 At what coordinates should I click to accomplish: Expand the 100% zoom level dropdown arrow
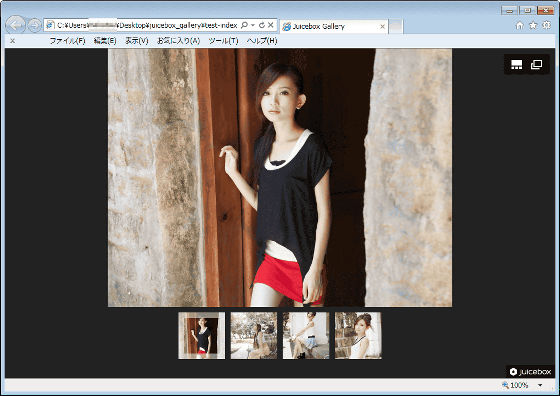point(540,385)
